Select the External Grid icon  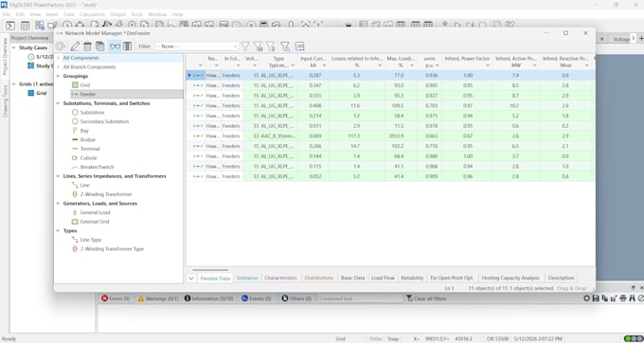click(75, 222)
